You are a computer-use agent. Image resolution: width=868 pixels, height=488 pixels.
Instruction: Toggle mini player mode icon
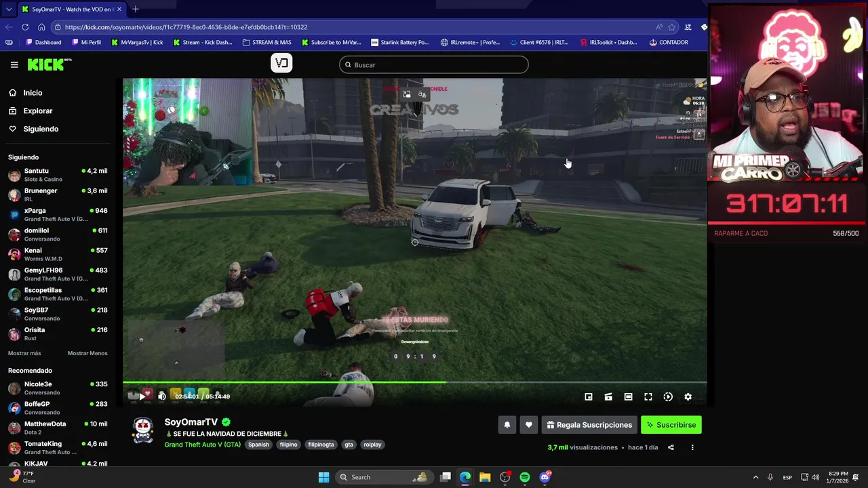(x=608, y=396)
